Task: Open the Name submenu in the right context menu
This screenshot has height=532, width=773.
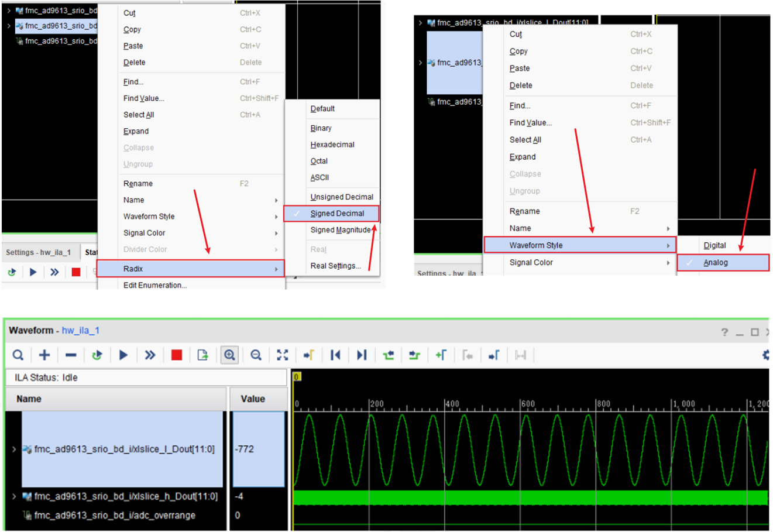Action: pyautogui.click(x=580, y=228)
